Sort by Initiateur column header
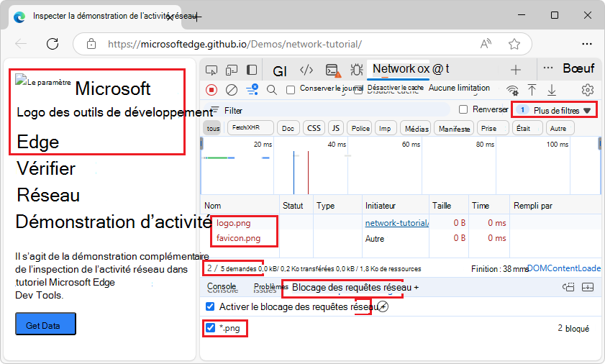This screenshot has width=605, height=364. [396, 206]
